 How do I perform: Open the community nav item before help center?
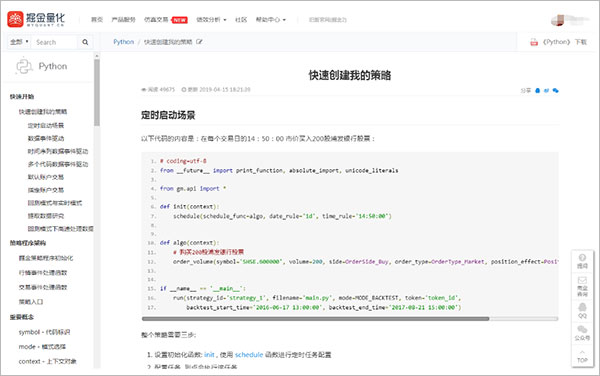pos(241,20)
